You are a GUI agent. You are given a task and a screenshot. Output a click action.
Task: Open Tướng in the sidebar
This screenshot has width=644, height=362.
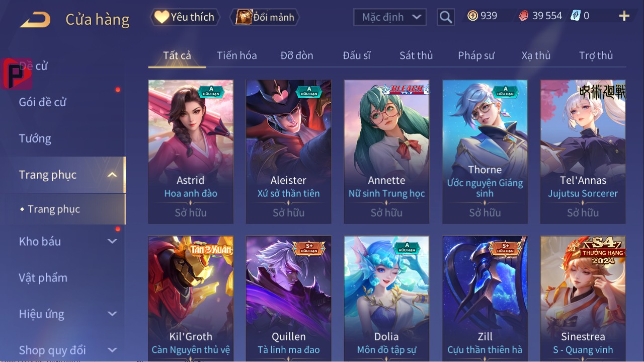35,138
